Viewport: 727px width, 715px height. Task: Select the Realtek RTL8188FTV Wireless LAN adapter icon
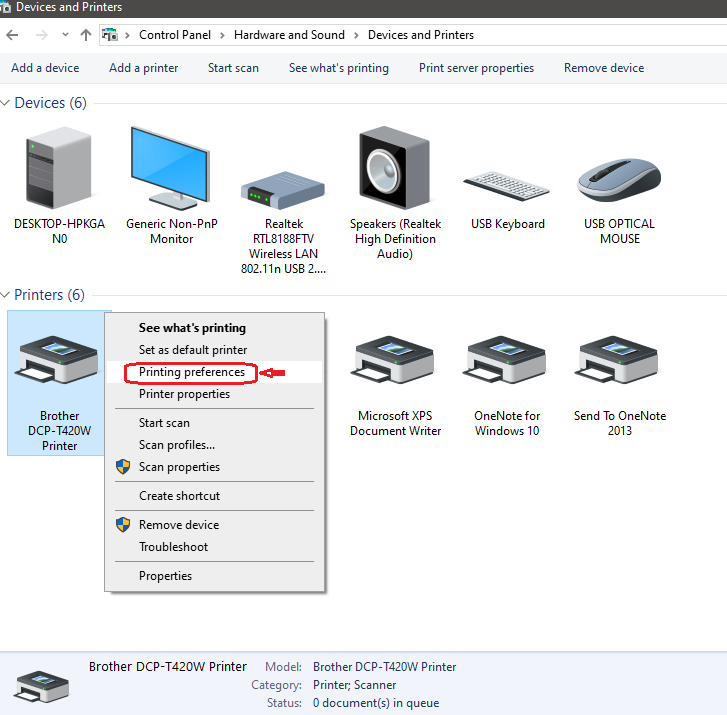point(283,190)
